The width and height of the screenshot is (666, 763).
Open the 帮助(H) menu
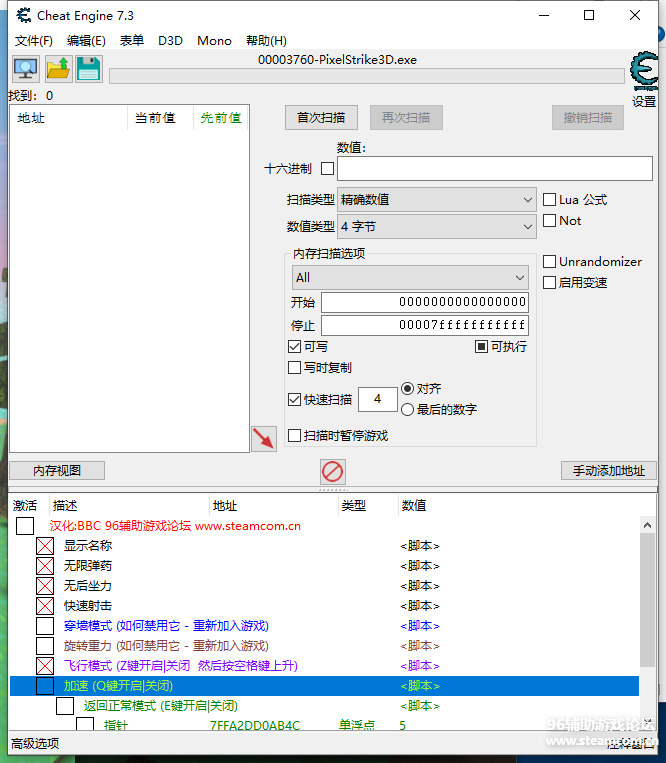pyautogui.click(x=267, y=41)
